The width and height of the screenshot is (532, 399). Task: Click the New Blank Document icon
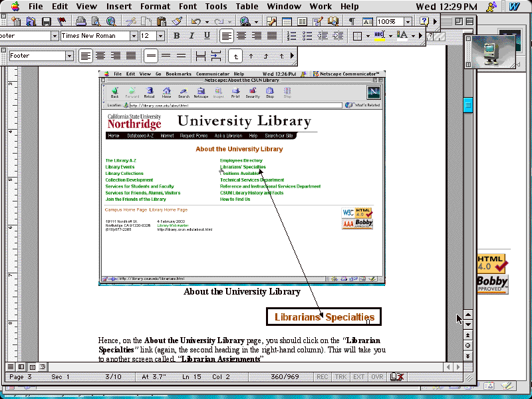coord(15,22)
